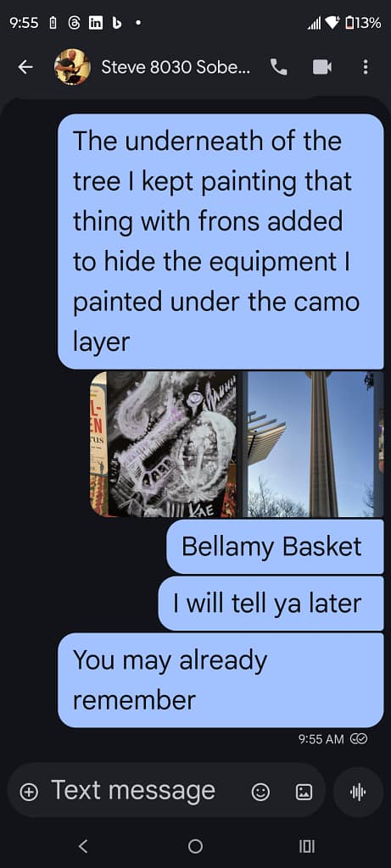This screenshot has width=391, height=868.
Task: Tap the 'You may already remember' message
Action: [221, 681]
